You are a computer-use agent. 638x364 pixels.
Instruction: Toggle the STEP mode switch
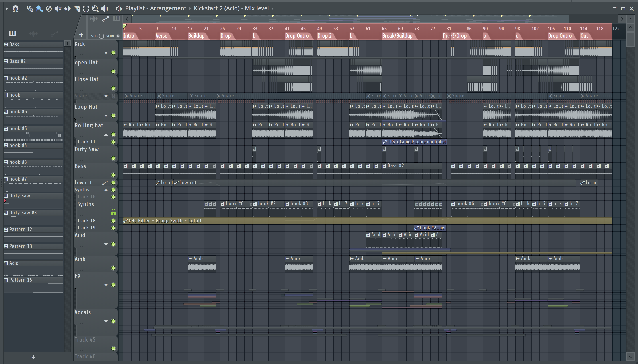(x=101, y=36)
